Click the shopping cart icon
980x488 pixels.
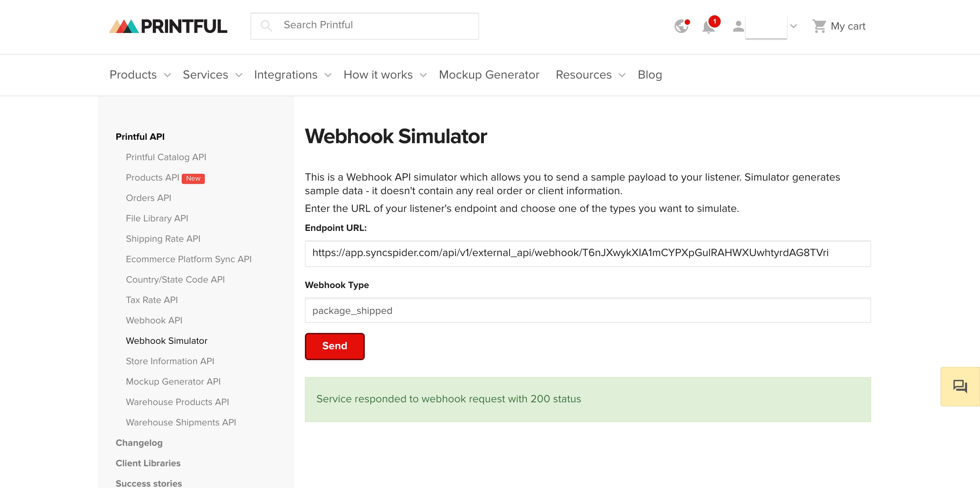(819, 26)
